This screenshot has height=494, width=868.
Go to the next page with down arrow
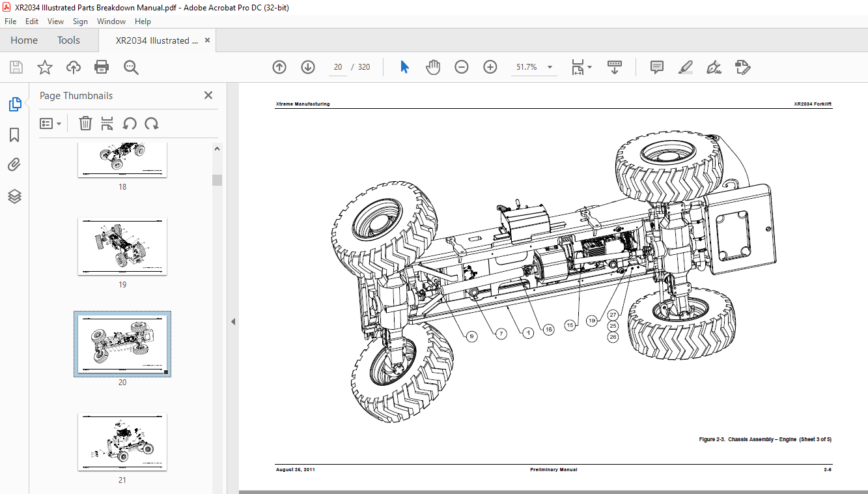(x=308, y=67)
